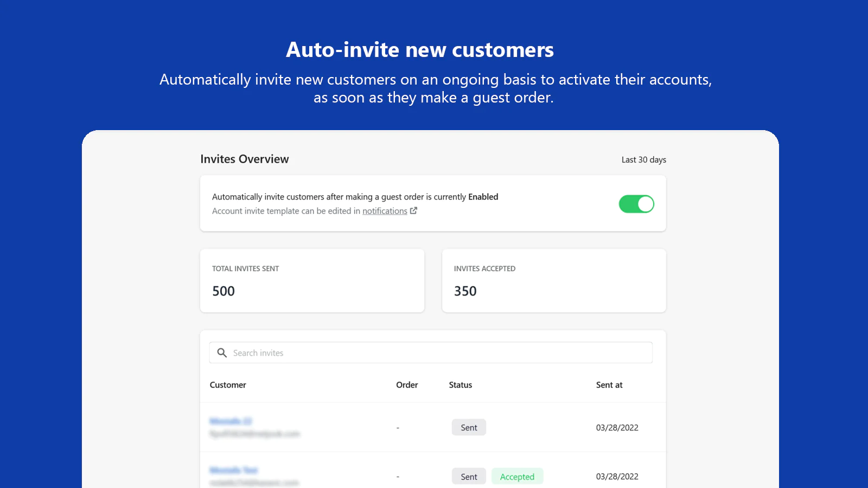Sort by the Status column header

point(461,385)
